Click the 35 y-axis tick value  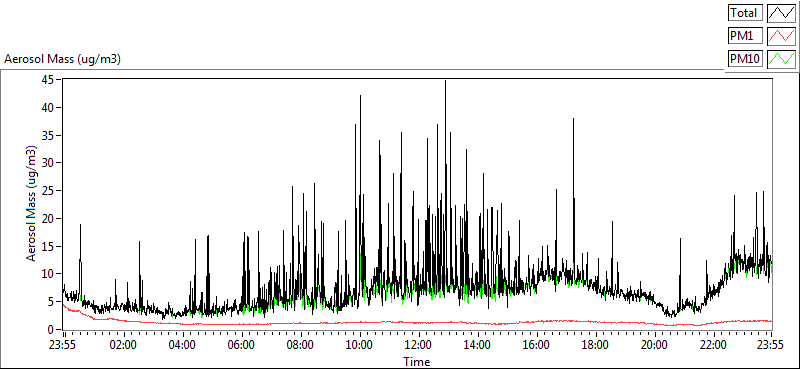click(x=49, y=135)
